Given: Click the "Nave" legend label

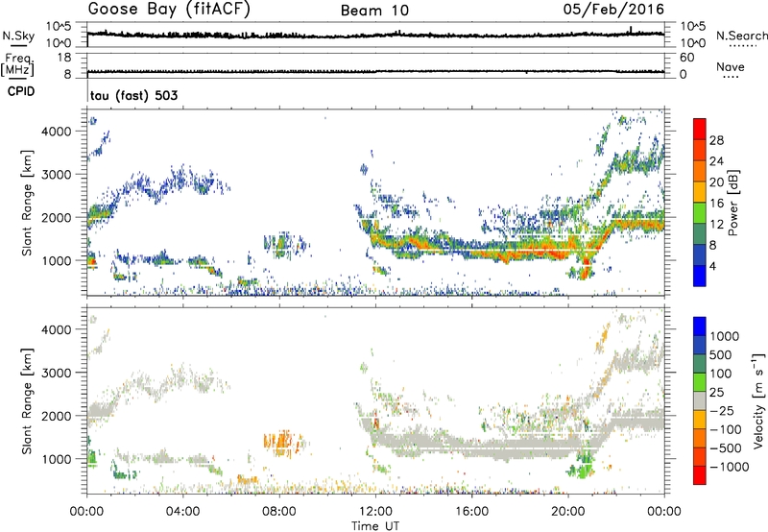Looking at the screenshot, I should [x=731, y=66].
